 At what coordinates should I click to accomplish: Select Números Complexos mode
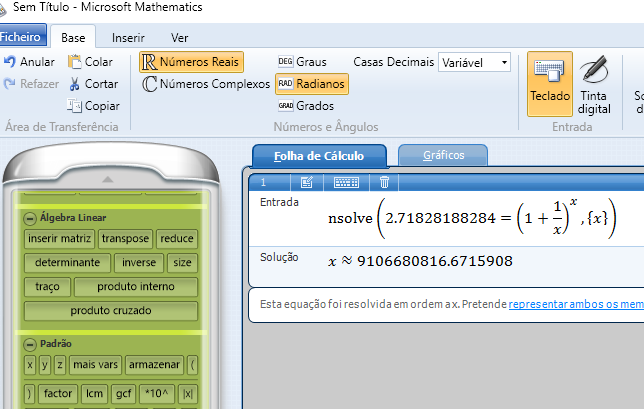[206, 84]
